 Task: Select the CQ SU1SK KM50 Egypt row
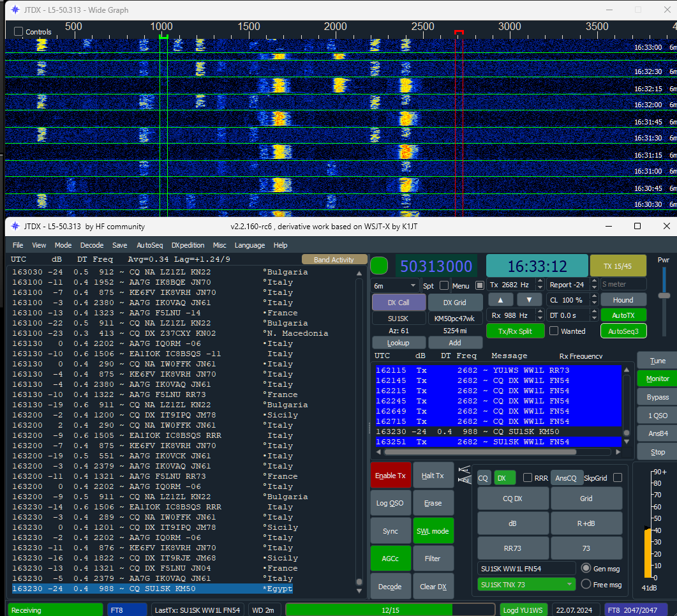[x=153, y=589]
